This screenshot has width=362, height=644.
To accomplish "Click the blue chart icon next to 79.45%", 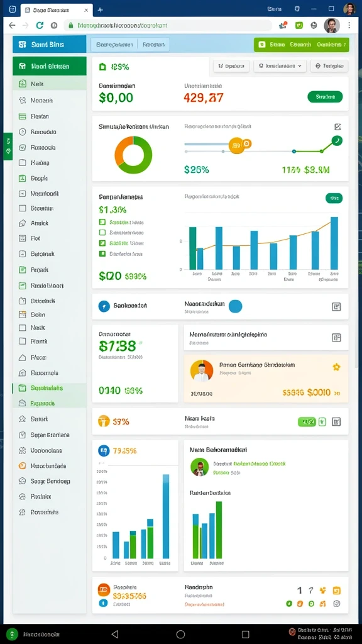I will pos(104,450).
